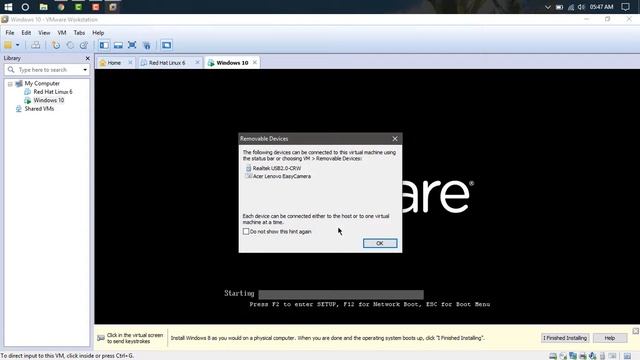Open the Tabs menu
Image resolution: width=640 pixels, height=360 pixels.
[79, 33]
